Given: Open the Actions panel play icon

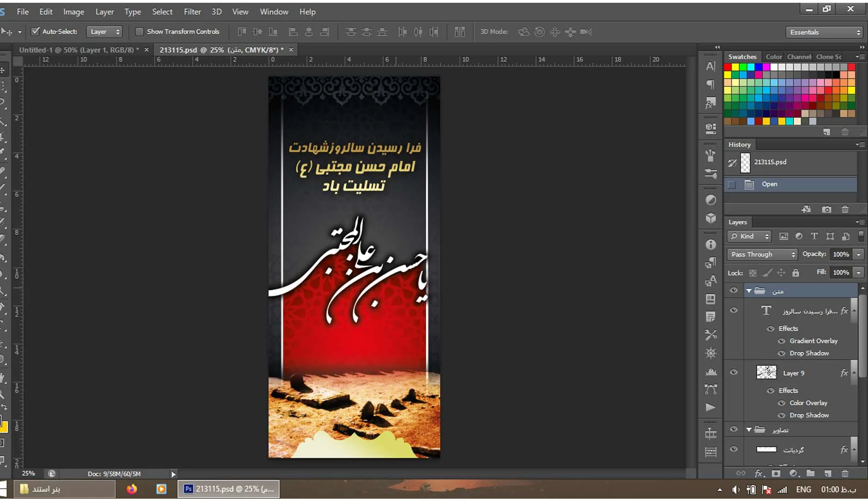Looking at the screenshot, I should click(x=711, y=407).
